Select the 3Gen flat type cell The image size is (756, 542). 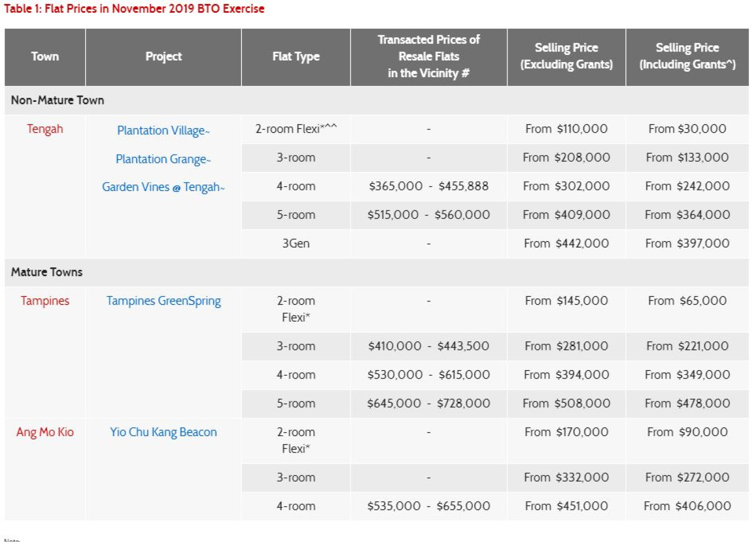(295, 243)
